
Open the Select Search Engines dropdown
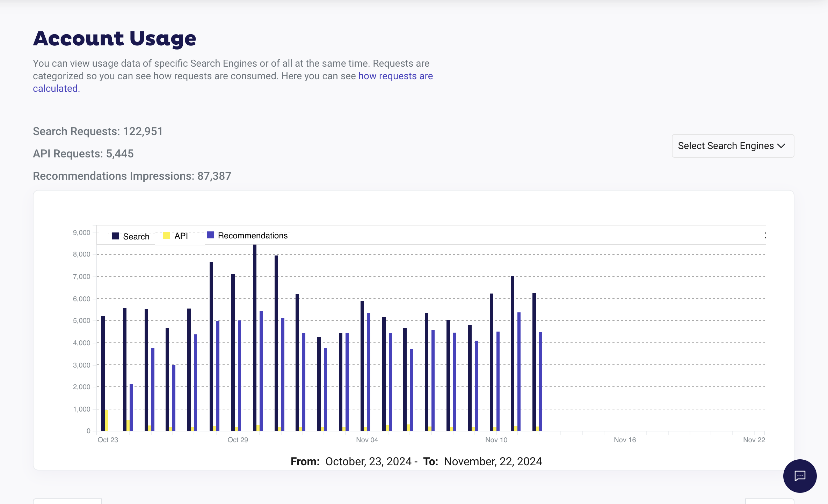(x=733, y=146)
